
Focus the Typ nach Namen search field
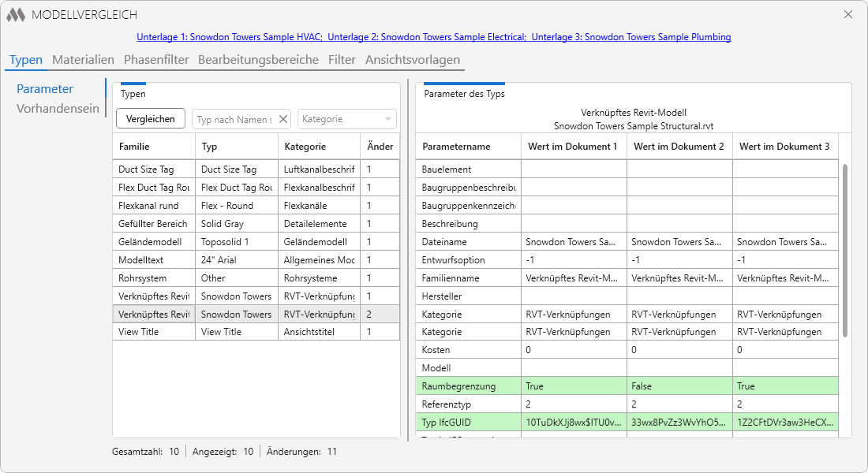pos(234,119)
